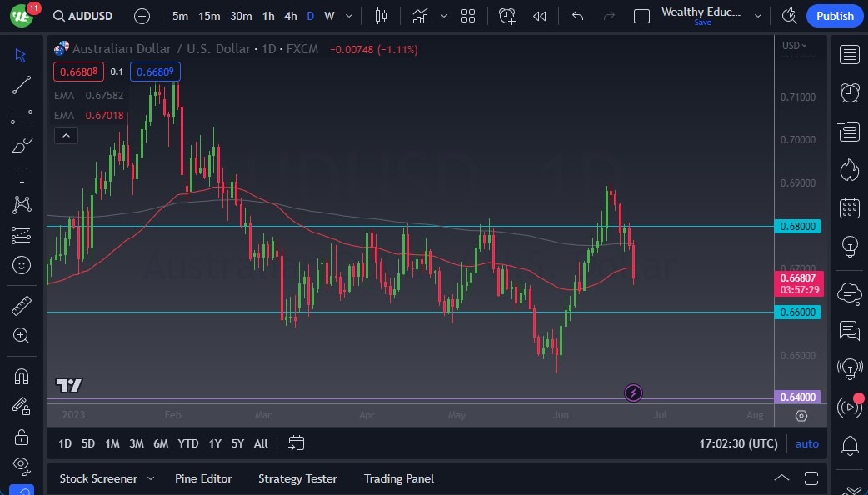Open the USD currency dropdown
Viewport: 868px width, 495px height.
tap(794, 46)
